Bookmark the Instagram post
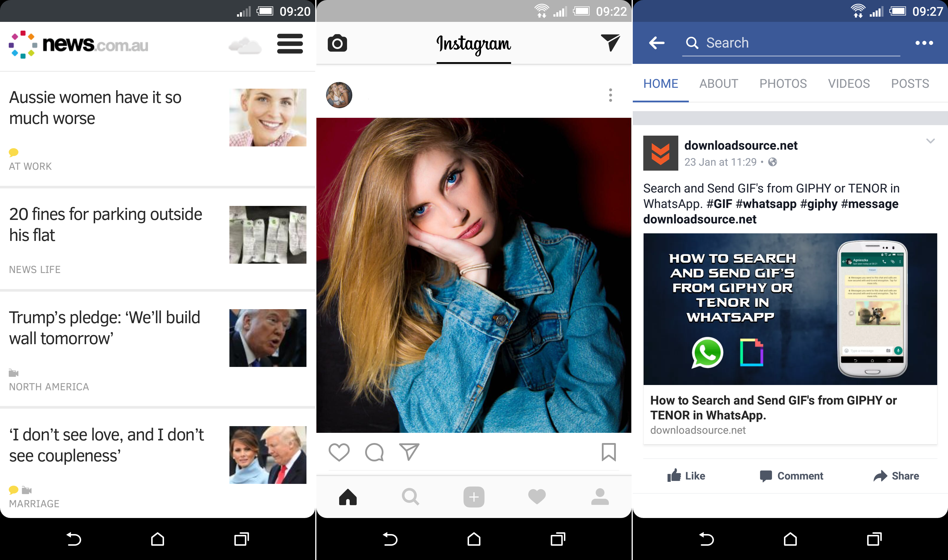 tap(609, 452)
